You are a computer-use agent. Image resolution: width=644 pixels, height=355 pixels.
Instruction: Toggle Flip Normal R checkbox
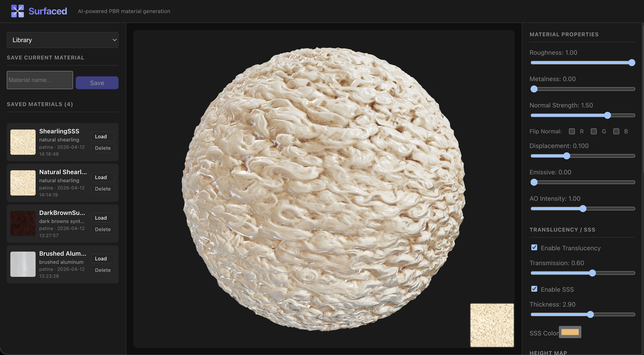tap(571, 132)
